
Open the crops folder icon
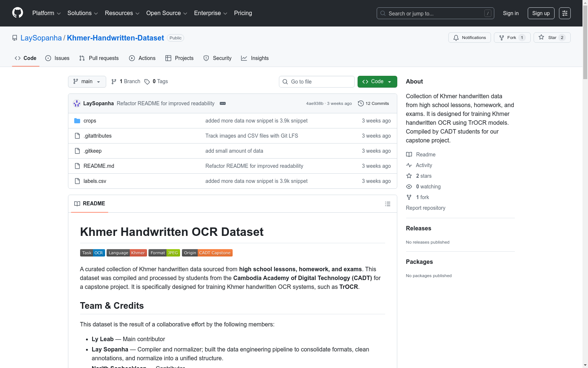coord(77,121)
